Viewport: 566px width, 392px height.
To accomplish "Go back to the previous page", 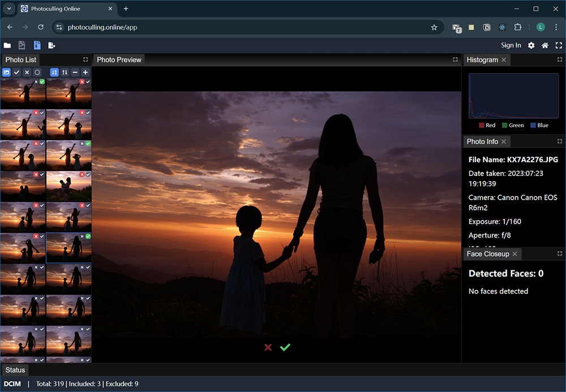I will pyautogui.click(x=10, y=27).
